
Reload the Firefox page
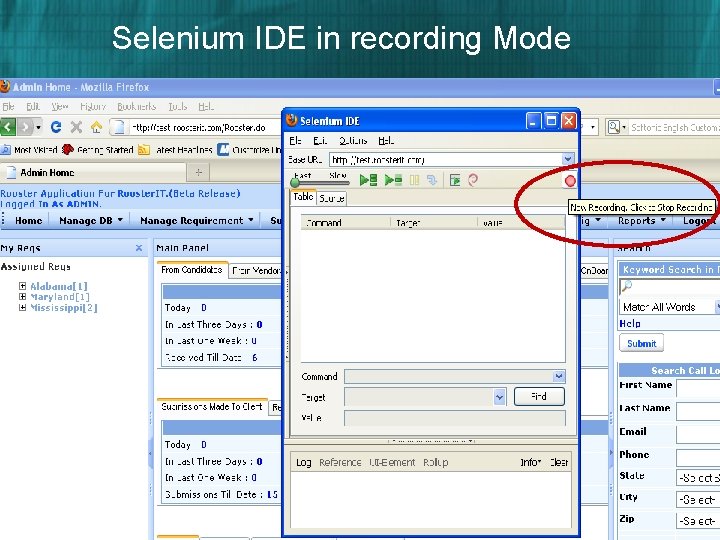tap(56, 127)
